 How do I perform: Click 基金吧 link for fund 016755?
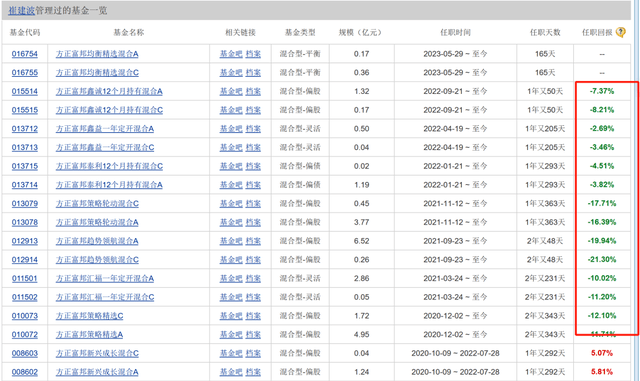coord(231,73)
